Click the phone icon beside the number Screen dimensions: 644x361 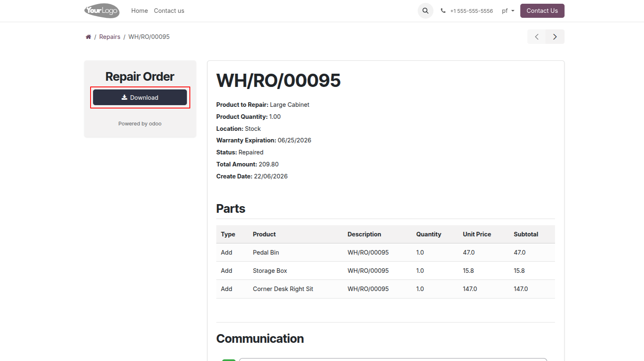[443, 11]
